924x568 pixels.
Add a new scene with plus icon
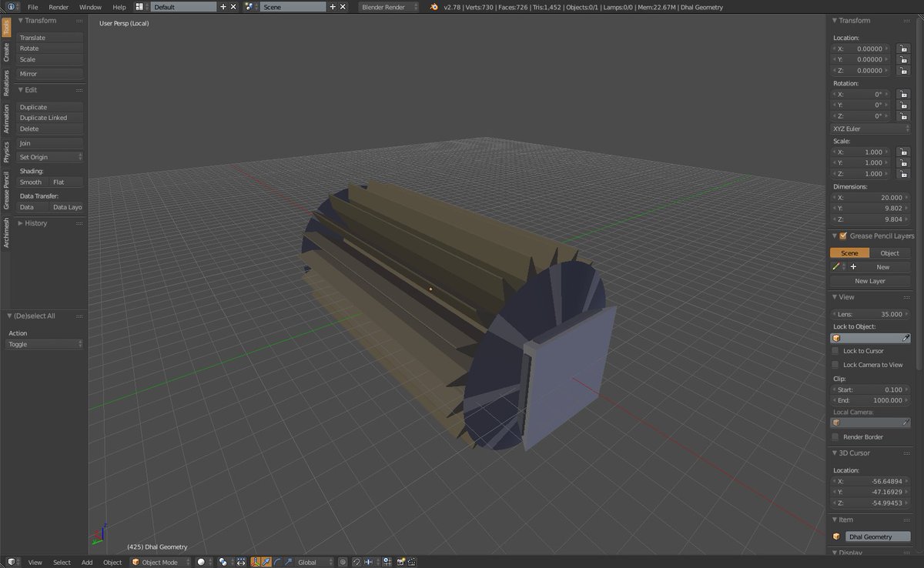click(x=333, y=6)
